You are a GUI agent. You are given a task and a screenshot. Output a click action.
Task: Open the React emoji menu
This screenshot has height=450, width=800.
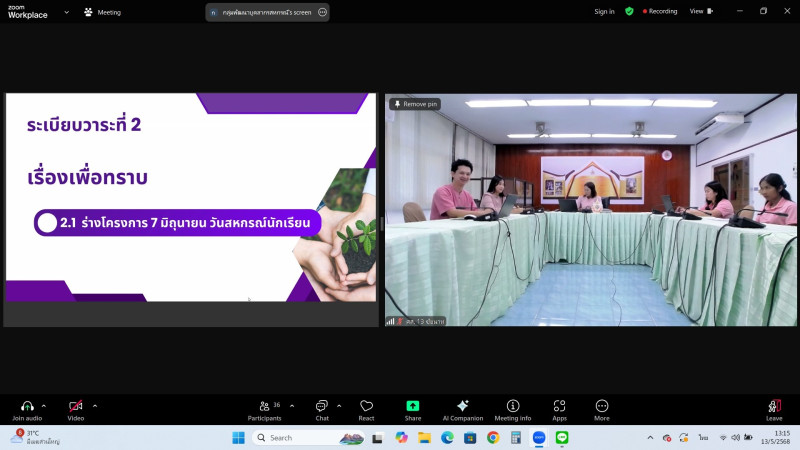pyautogui.click(x=366, y=409)
